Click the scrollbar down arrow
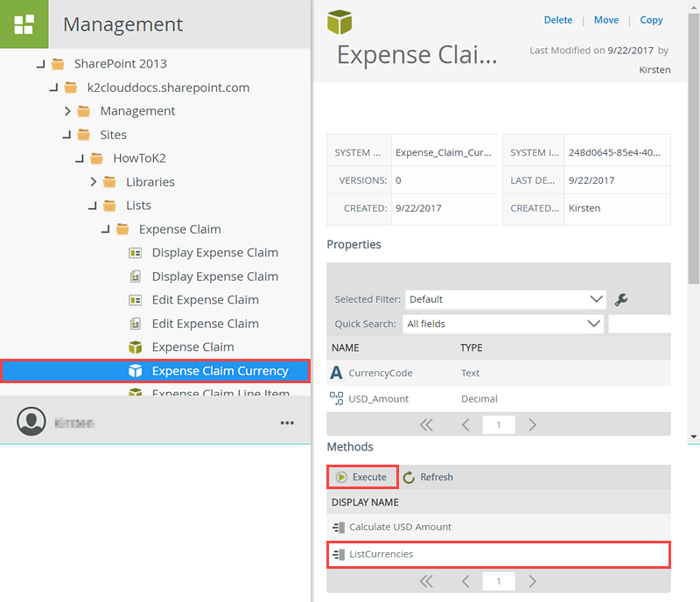 tap(693, 437)
